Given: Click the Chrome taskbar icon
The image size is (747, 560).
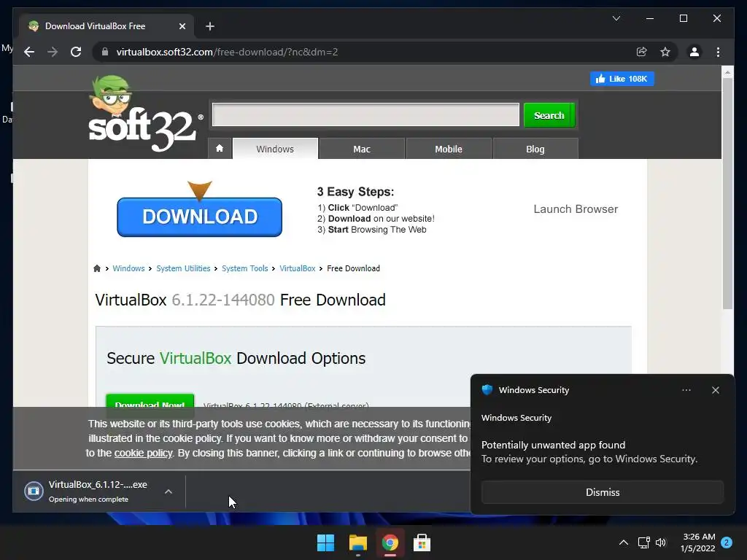Looking at the screenshot, I should pyautogui.click(x=390, y=542).
